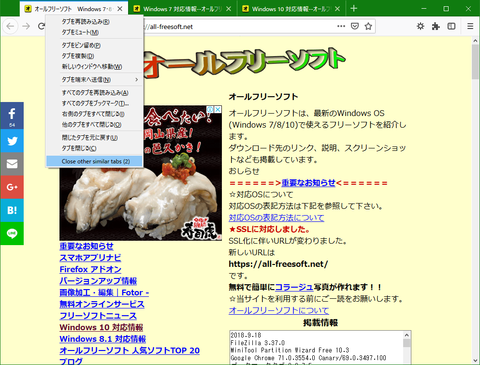Image resolution: width=480 pixels, height=365 pixels.
Task: Close the first オールフリーソフト tab
Action: click(x=120, y=9)
